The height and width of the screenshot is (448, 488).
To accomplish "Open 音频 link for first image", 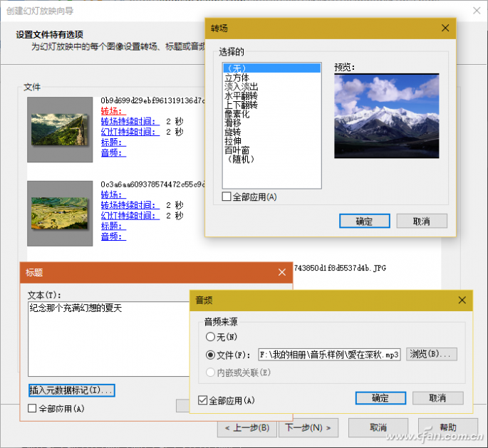I will [x=113, y=152].
